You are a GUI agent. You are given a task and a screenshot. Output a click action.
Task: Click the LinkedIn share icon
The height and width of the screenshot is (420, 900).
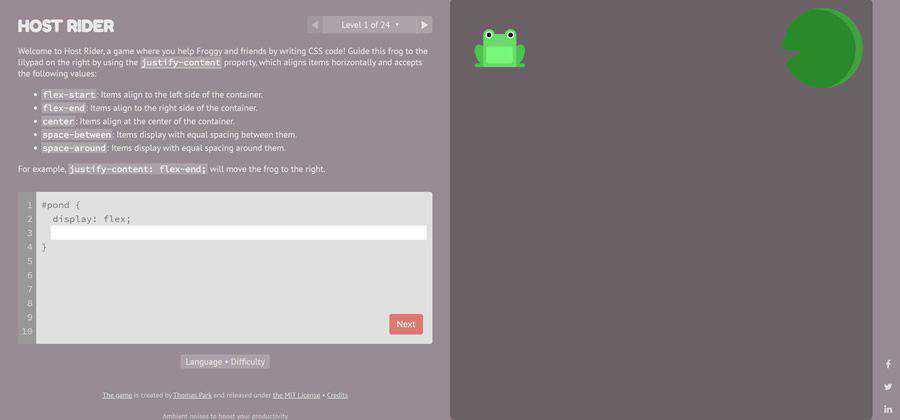coord(888,409)
